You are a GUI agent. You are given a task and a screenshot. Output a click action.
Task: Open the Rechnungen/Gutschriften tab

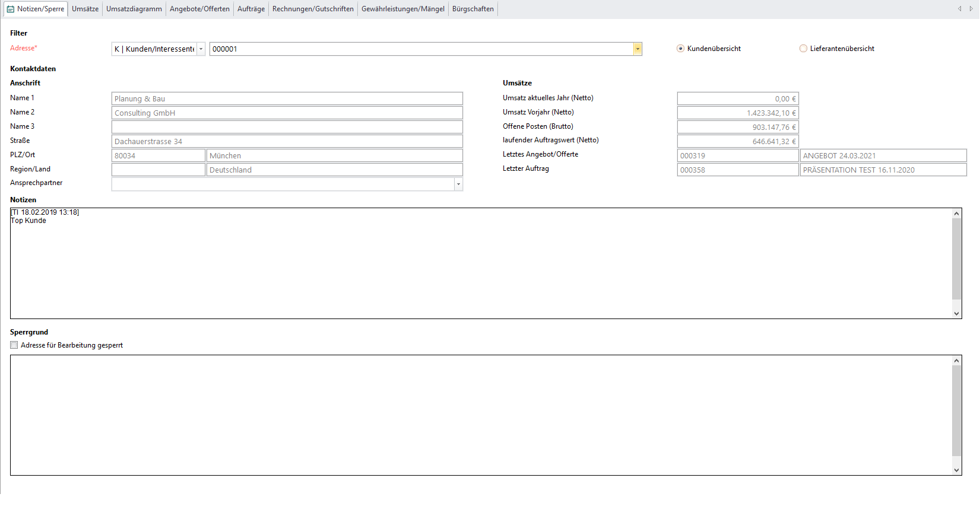[313, 9]
